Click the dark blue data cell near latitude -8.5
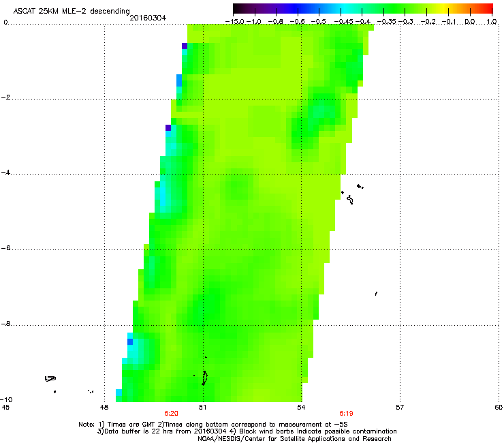The image size is (504, 443). click(x=130, y=341)
